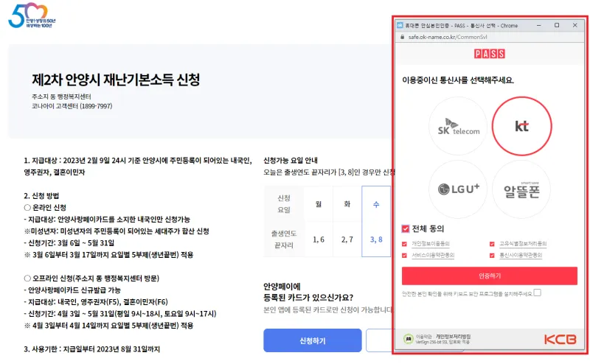Toggle the 전체 동의 checkbox

pos(405,228)
